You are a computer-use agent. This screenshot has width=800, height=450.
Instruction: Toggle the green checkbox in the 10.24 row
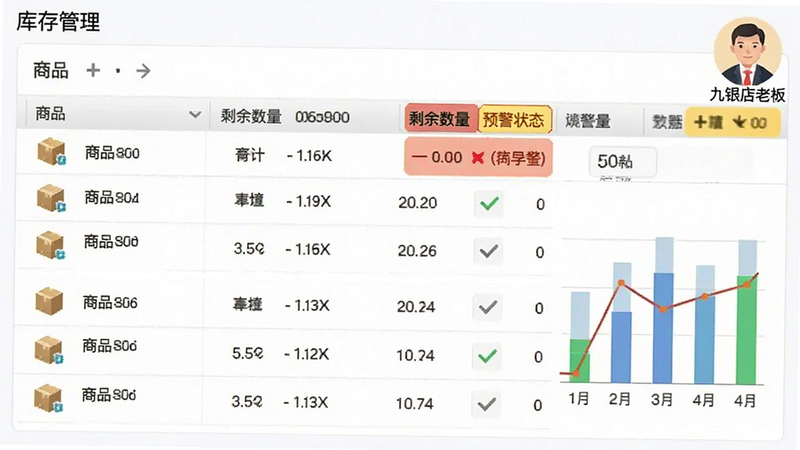point(487,356)
